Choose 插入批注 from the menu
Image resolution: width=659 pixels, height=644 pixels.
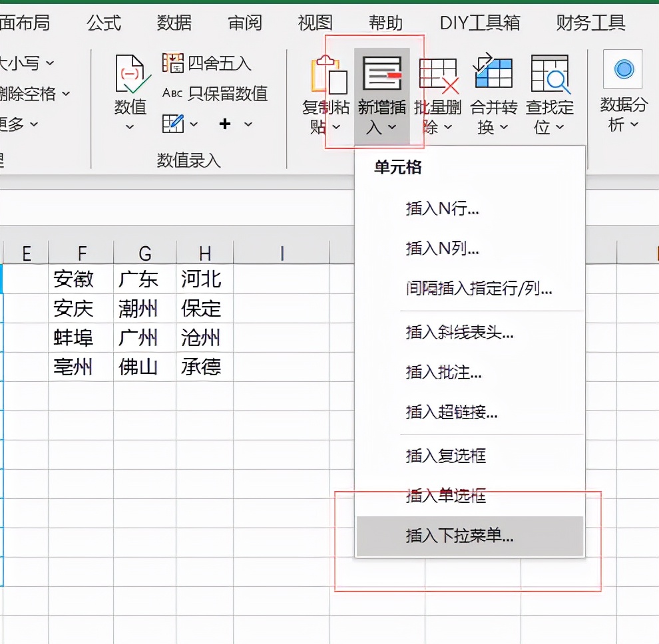point(470,372)
